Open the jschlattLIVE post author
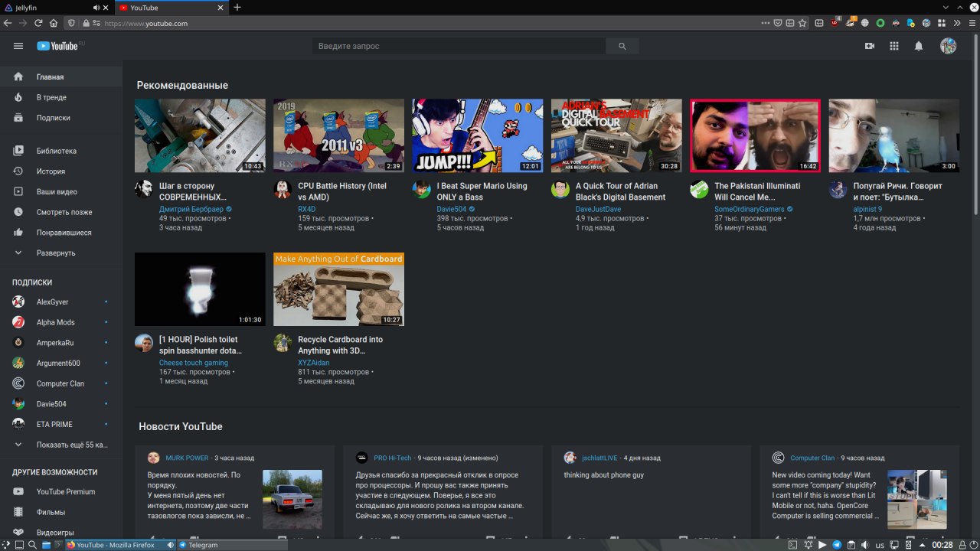Image resolution: width=980 pixels, height=551 pixels. [x=599, y=458]
